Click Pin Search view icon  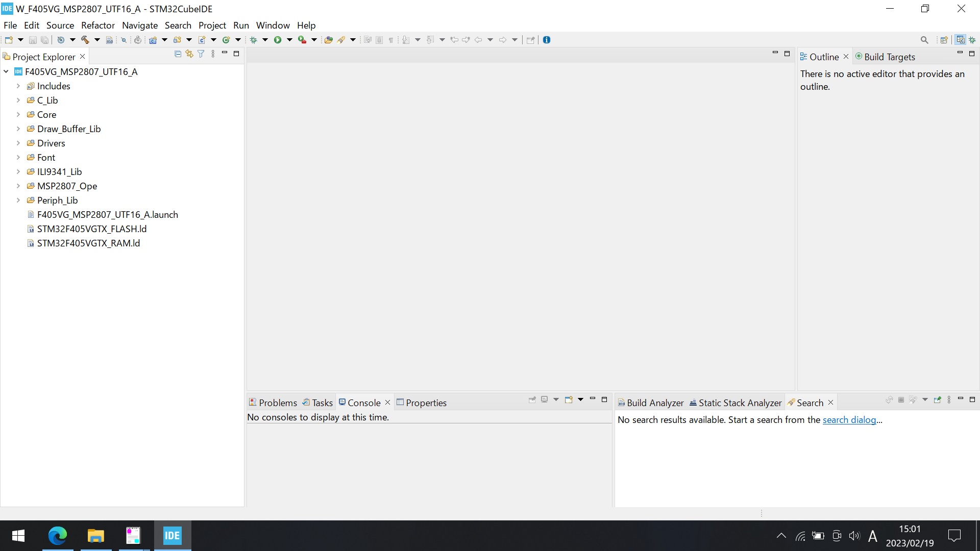tap(937, 399)
